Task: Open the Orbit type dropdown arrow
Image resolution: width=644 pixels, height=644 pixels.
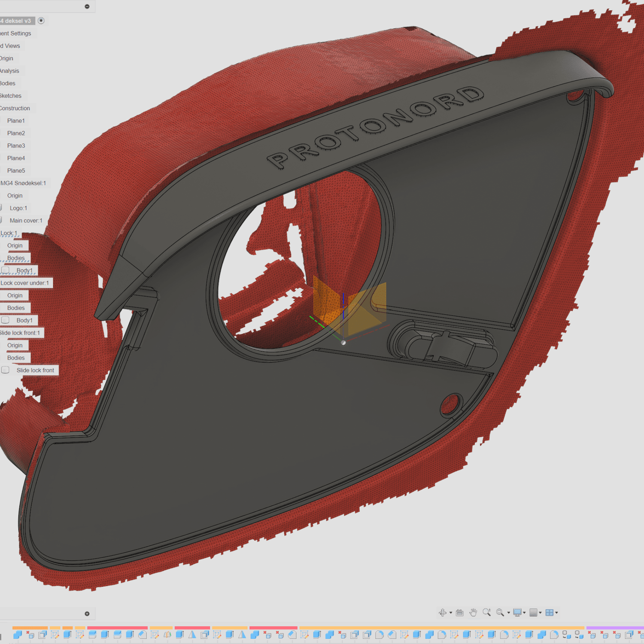Action: 451,613
